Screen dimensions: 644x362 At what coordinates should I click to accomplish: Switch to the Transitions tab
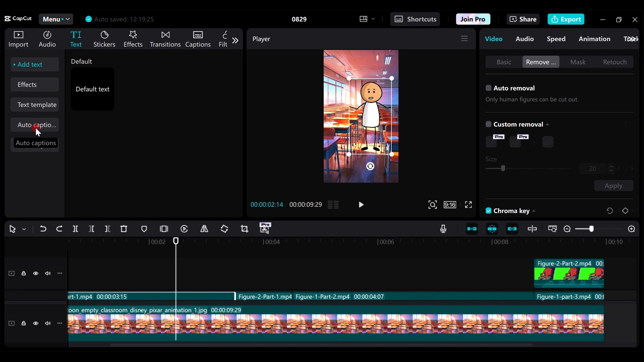[x=165, y=39]
